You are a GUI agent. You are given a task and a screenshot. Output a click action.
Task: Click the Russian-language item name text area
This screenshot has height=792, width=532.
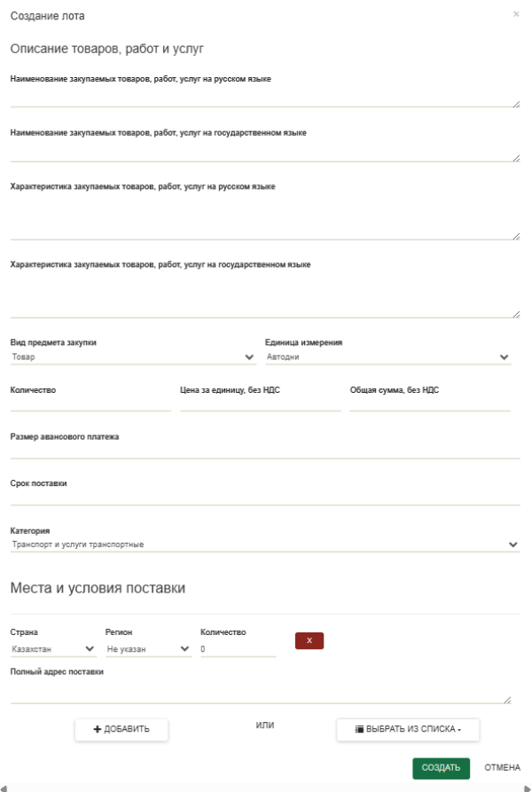point(264,97)
